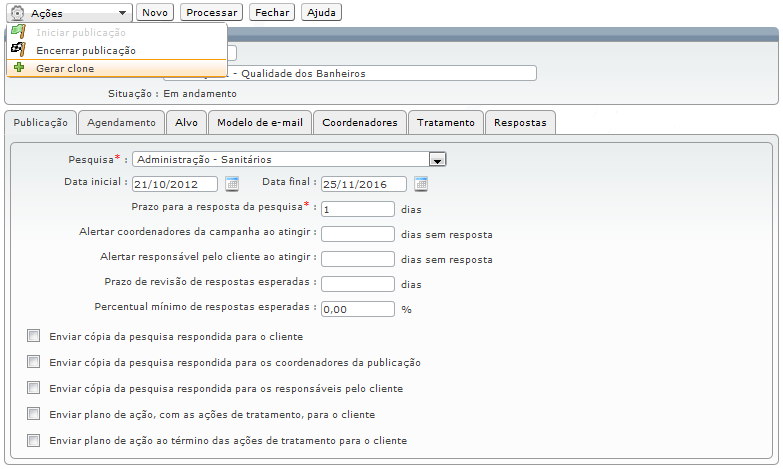783x469 pixels.
Task: Expand the Pesquisa dropdown list
Action: (x=437, y=159)
